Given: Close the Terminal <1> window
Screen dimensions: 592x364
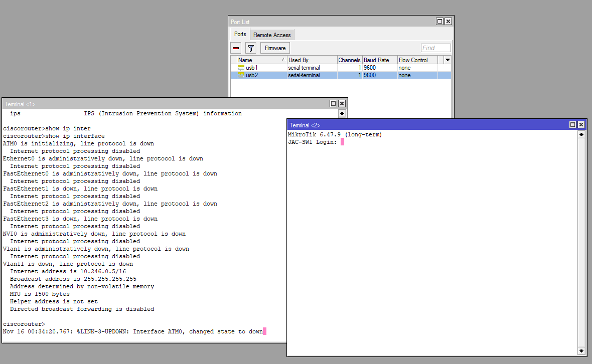Looking at the screenshot, I should click(342, 104).
